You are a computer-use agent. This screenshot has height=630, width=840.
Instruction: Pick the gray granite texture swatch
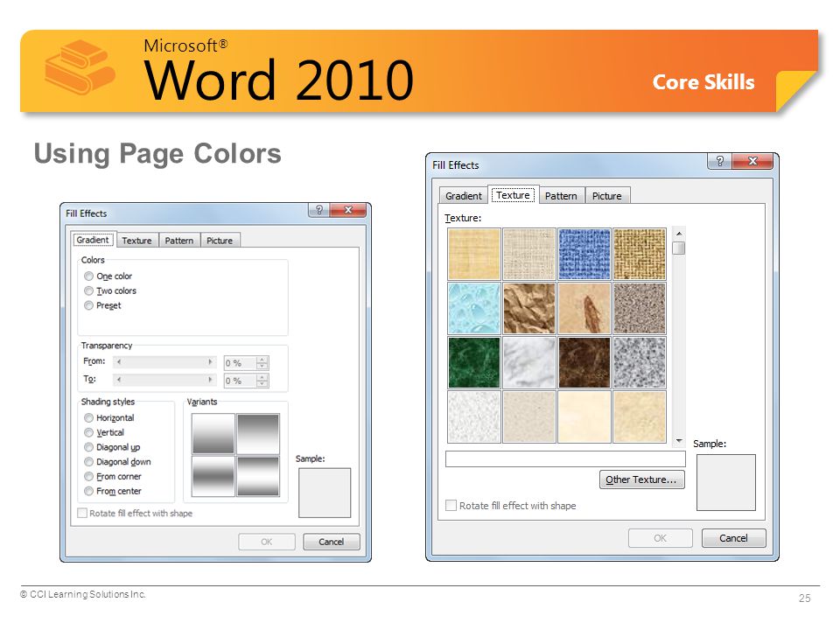point(640,362)
